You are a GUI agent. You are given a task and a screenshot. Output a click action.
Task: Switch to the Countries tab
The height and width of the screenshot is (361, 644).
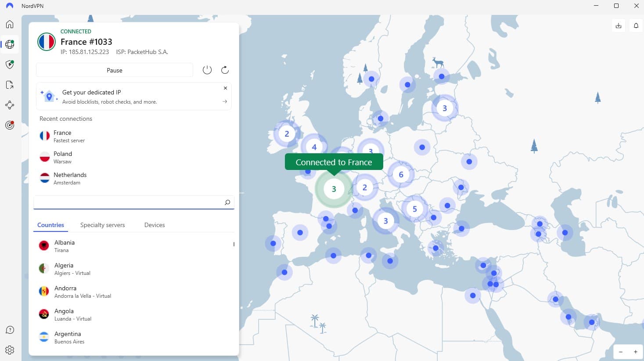click(50, 225)
